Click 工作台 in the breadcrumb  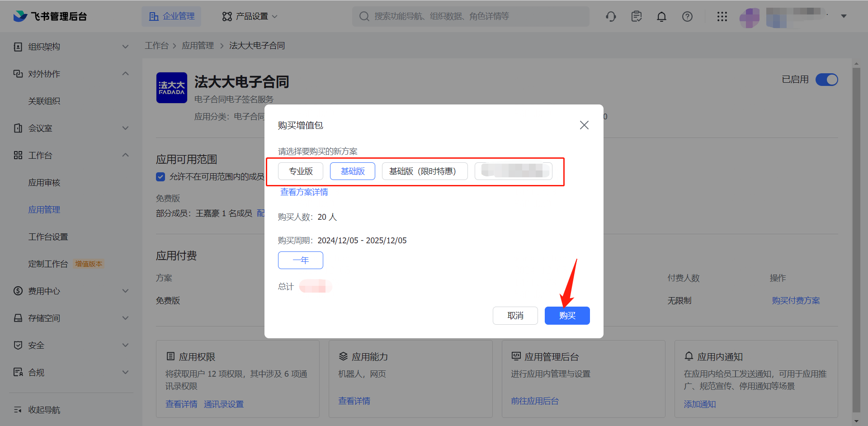156,46
